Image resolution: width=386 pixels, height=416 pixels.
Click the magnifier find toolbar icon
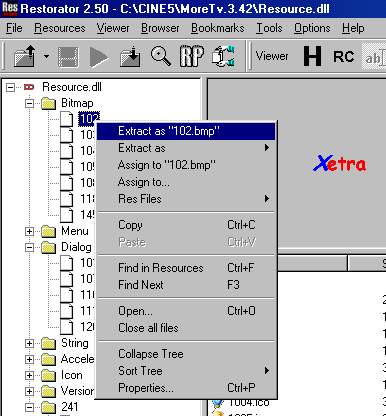(161, 56)
